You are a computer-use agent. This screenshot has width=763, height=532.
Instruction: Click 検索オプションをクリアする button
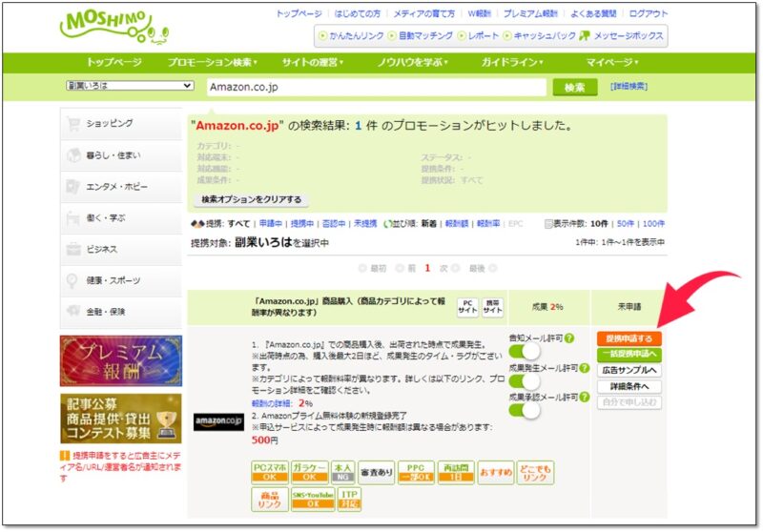251,199
